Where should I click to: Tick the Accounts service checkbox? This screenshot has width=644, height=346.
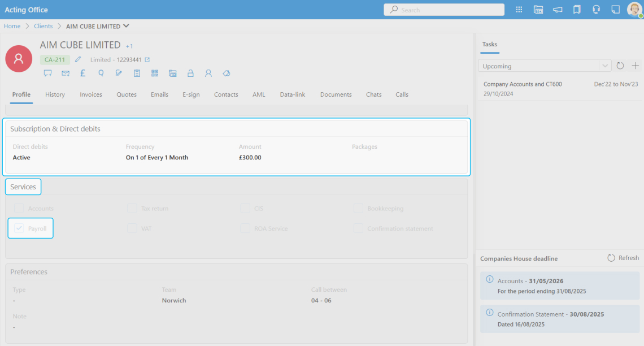pyautogui.click(x=19, y=208)
